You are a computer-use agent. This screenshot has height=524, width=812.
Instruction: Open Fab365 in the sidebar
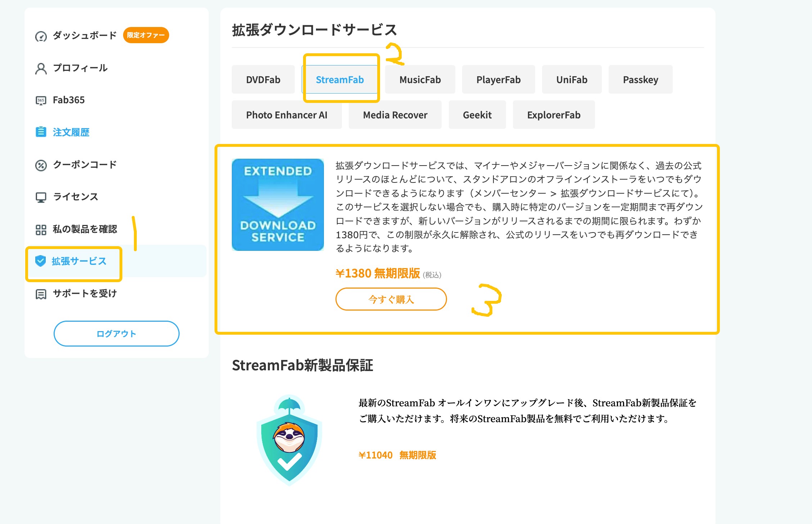pos(69,100)
